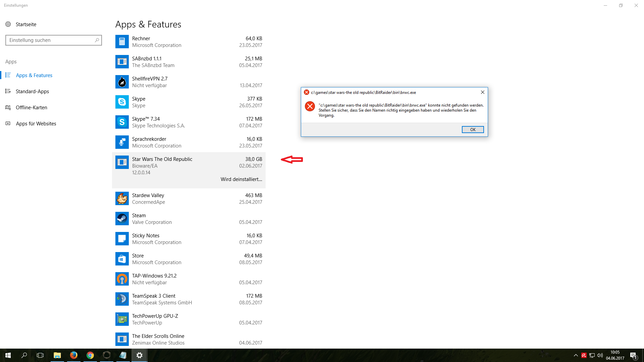Launch Chrome from taskbar
The image size is (644, 362).
pos(90,355)
